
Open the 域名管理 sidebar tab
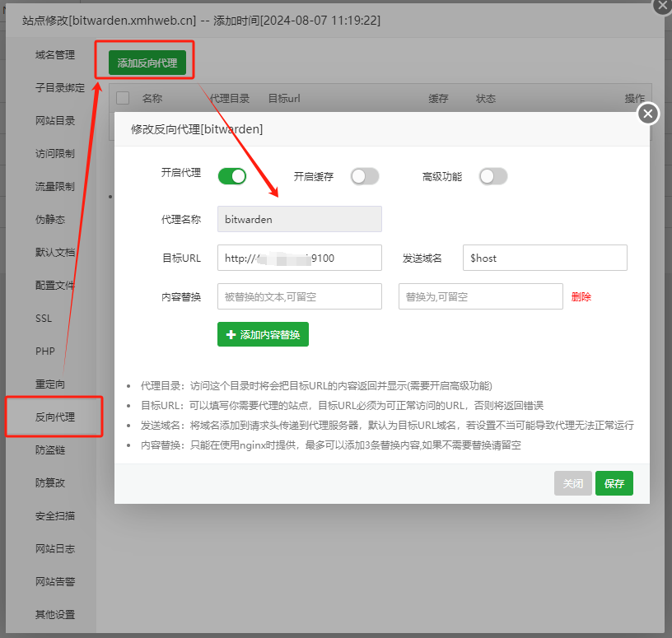(x=55, y=55)
